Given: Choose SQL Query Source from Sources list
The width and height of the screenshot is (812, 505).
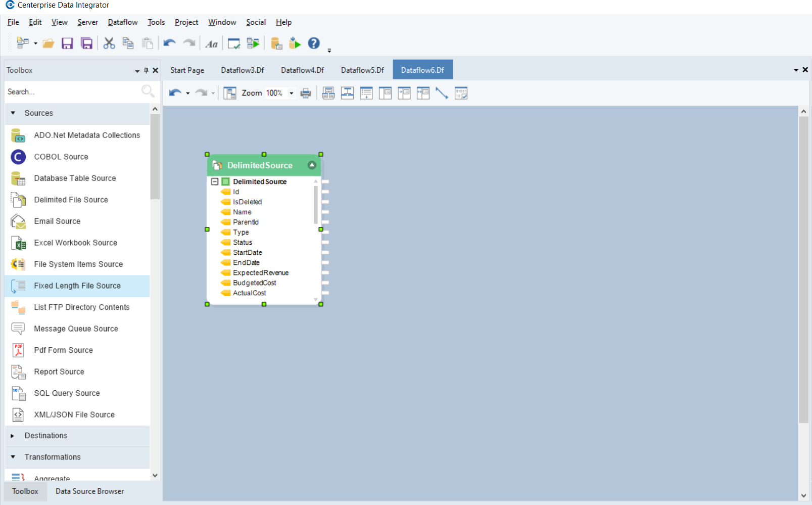Looking at the screenshot, I should point(67,393).
